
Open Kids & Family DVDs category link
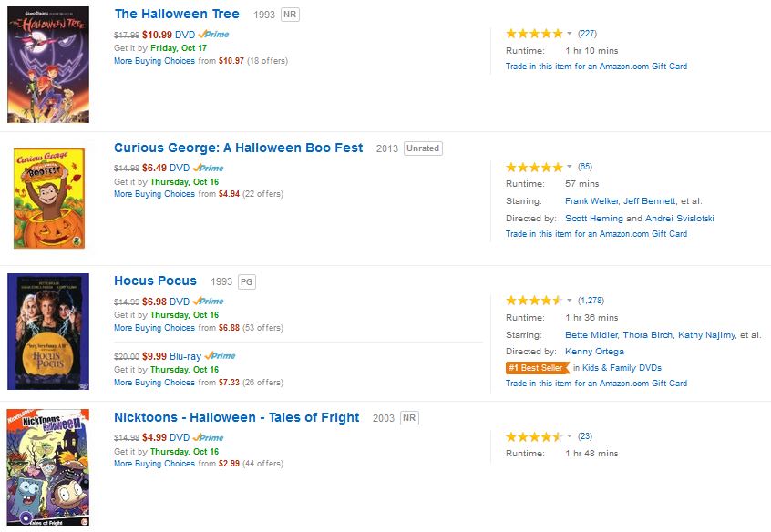(622, 368)
